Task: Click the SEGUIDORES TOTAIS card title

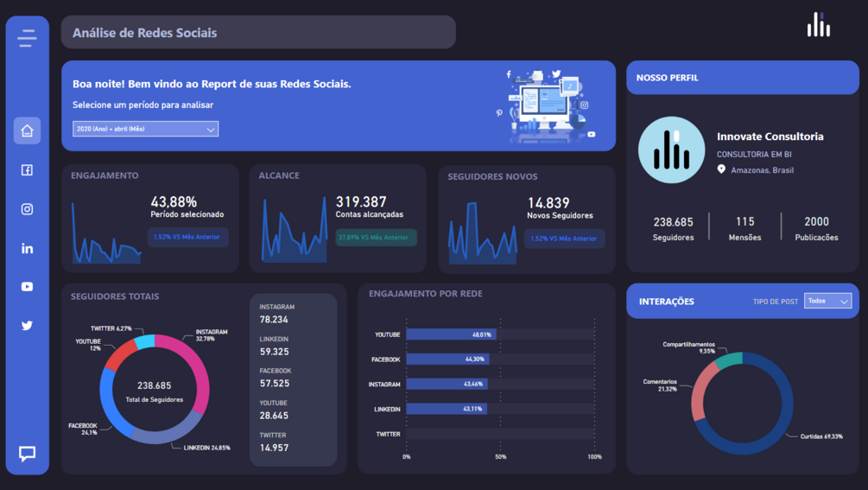Action: coord(115,296)
